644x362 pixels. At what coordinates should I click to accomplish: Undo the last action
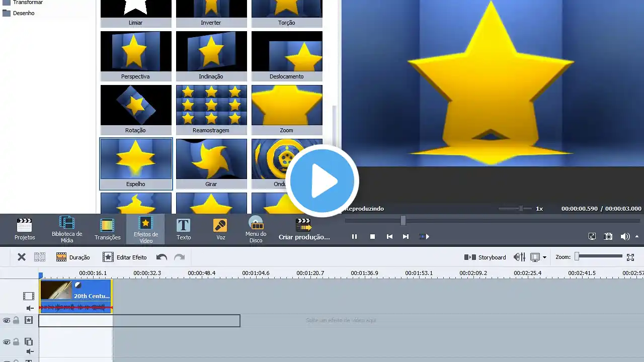pyautogui.click(x=162, y=257)
